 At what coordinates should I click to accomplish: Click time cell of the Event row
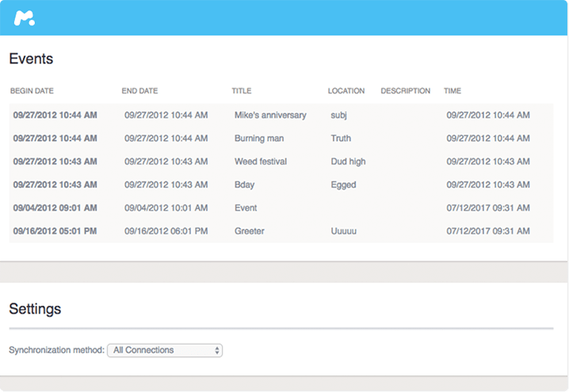[x=488, y=208]
